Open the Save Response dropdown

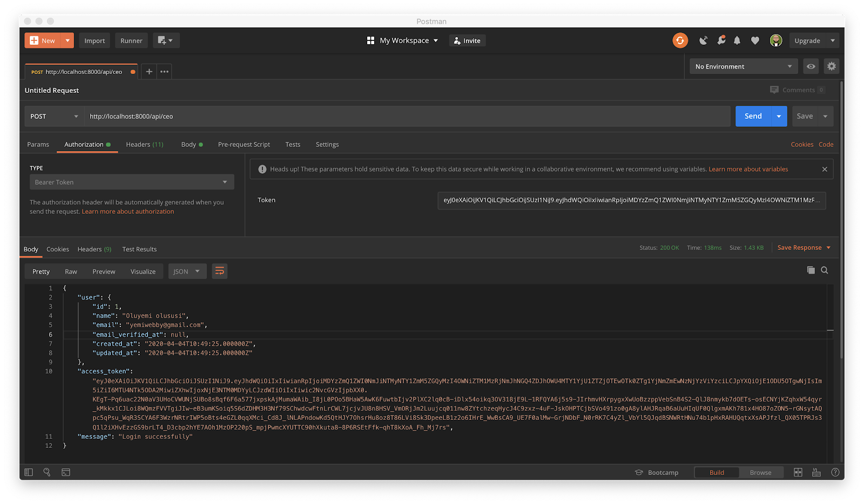(804, 248)
